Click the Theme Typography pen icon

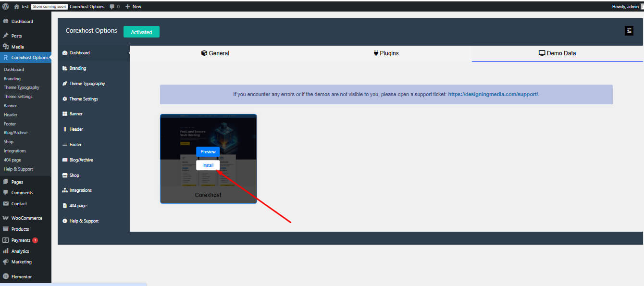[x=65, y=84]
